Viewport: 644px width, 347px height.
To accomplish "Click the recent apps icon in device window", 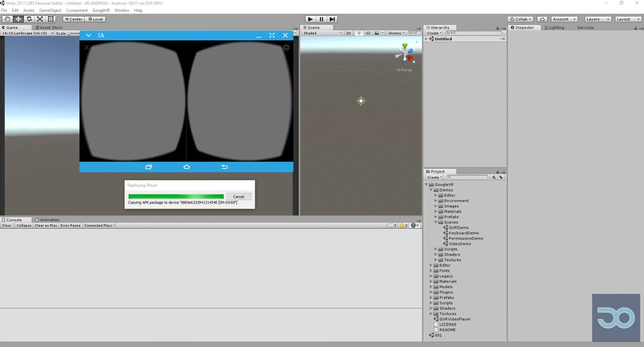I will point(148,167).
